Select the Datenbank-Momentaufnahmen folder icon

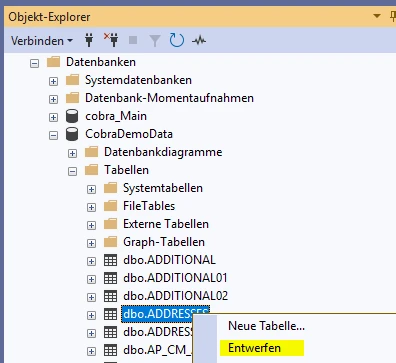point(72,98)
